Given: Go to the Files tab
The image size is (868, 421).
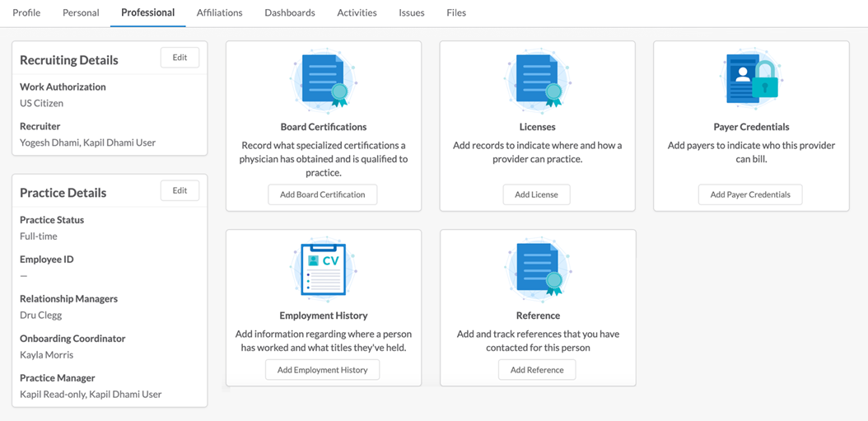Looking at the screenshot, I should [456, 12].
